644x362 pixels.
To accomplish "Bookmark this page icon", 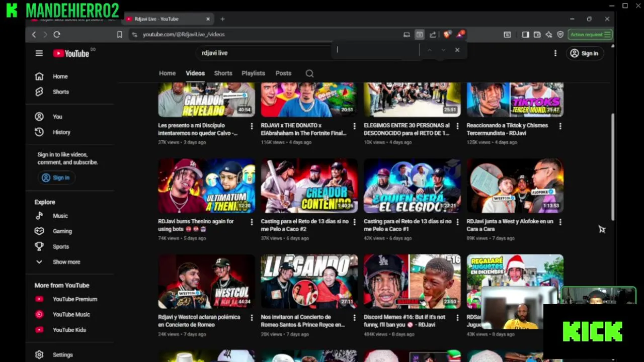I will coord(120,35).
